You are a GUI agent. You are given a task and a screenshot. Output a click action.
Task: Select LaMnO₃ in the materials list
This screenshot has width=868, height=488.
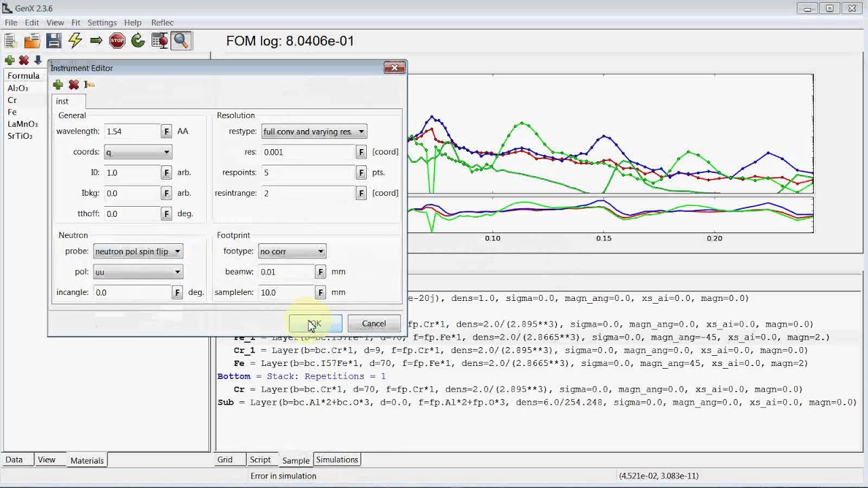[x=22, y=124]
